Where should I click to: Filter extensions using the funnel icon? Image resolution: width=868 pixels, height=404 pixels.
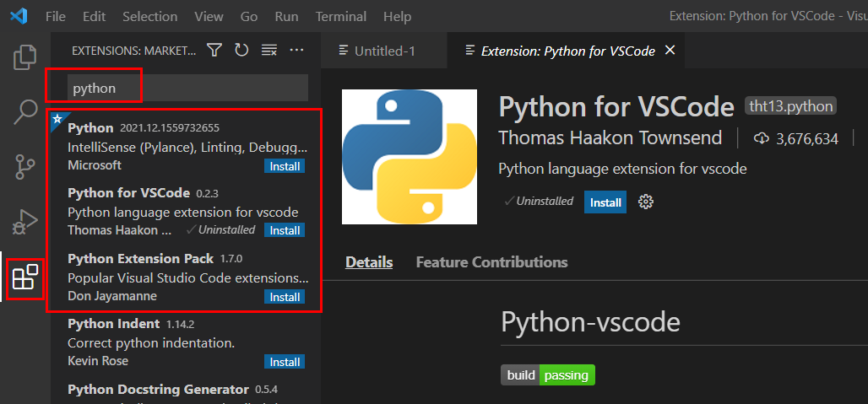tap(214, 51)
